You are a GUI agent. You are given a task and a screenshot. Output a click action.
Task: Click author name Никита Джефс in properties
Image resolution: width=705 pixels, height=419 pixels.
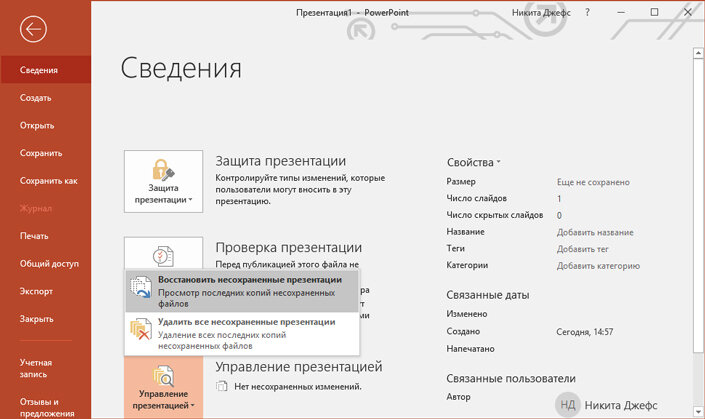[620, 406]
